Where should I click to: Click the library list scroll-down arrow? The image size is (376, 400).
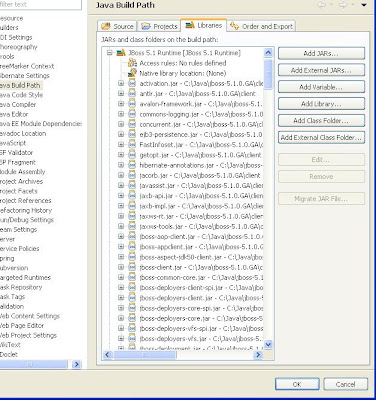click(268, 344)
